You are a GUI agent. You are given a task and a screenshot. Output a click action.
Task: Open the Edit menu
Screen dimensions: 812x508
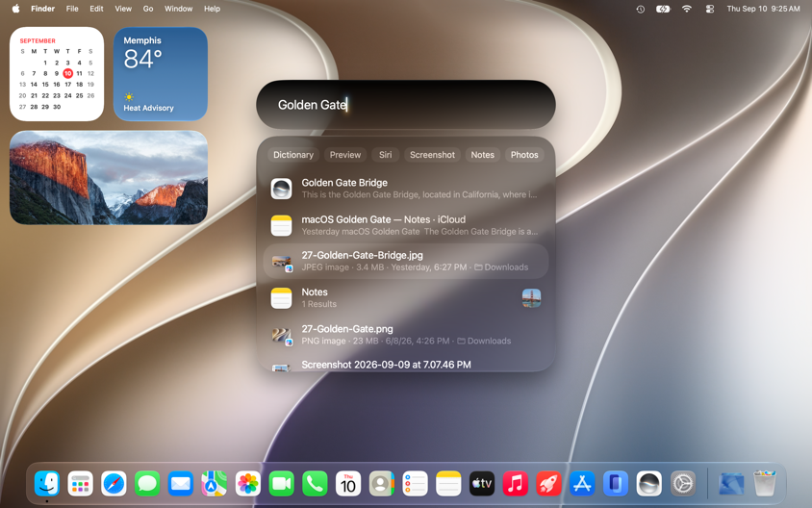[x=96, y=9]
